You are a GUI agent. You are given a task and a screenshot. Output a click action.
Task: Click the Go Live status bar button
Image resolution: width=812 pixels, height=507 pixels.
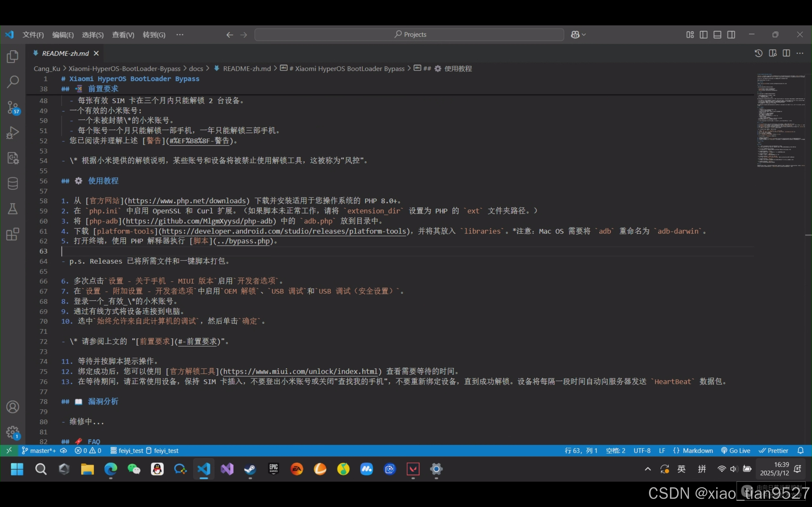tap(736, 451)
